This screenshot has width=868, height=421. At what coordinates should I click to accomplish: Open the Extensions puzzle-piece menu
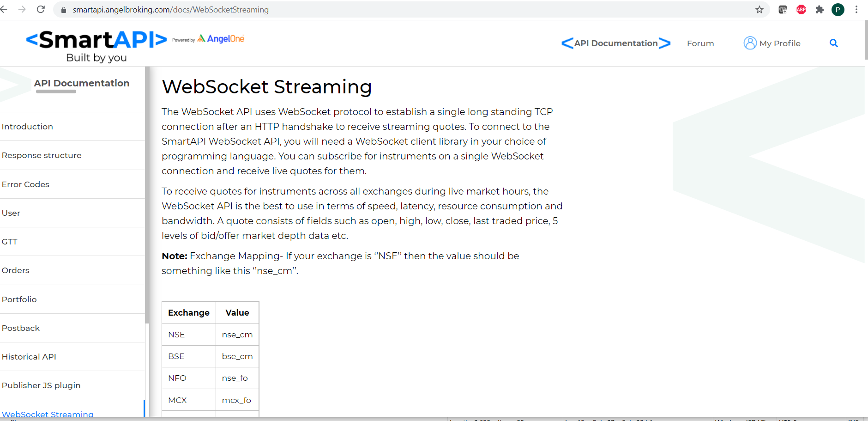(x=820, y=9)
